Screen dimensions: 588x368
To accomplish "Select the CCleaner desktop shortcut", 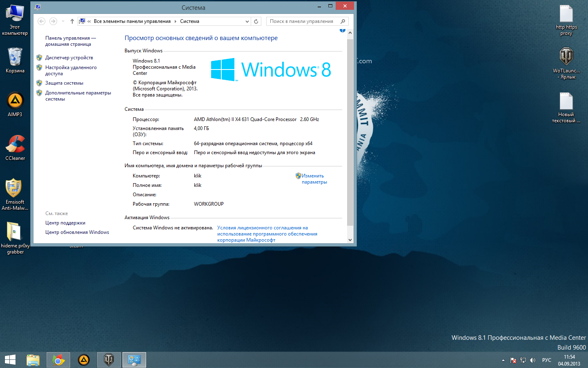I will pyautogui.click(x=15, y=147).
